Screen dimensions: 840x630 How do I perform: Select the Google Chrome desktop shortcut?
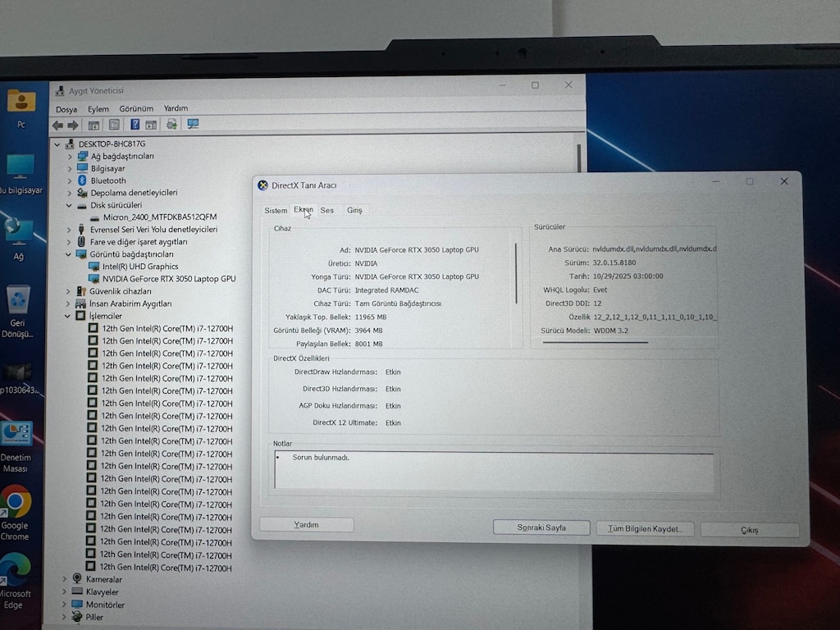click(15, 514)
